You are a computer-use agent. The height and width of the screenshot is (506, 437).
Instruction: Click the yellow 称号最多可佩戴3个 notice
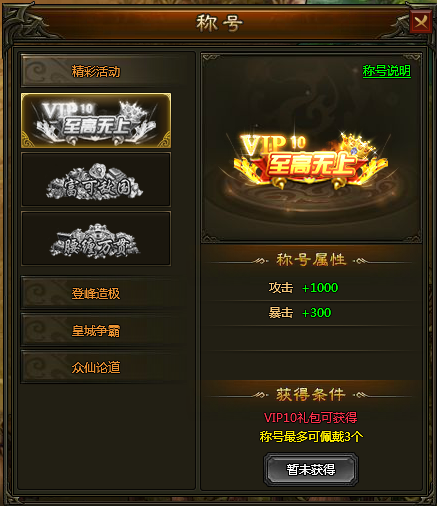311,436
